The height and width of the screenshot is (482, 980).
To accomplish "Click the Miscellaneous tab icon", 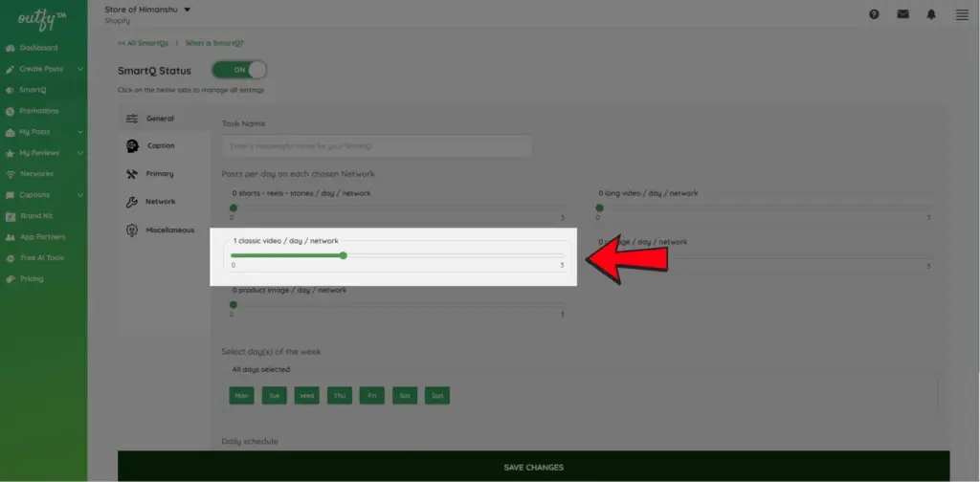I will (x=132, y=230).
